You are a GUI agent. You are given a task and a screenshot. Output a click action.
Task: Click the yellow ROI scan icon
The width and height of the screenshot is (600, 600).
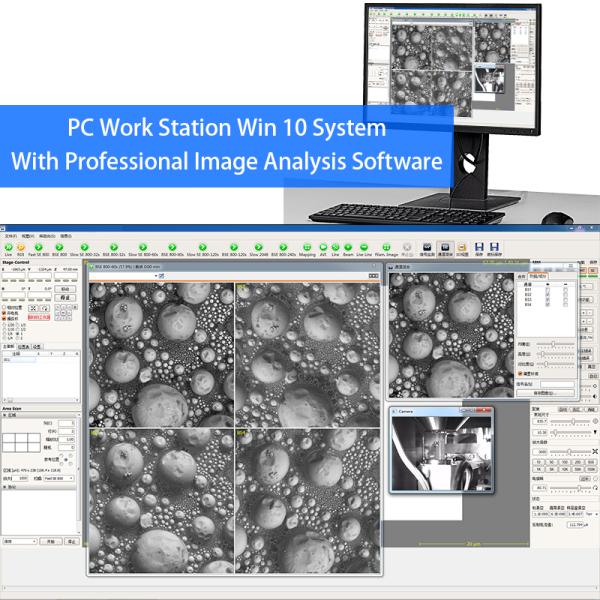(x=21, y=246)
